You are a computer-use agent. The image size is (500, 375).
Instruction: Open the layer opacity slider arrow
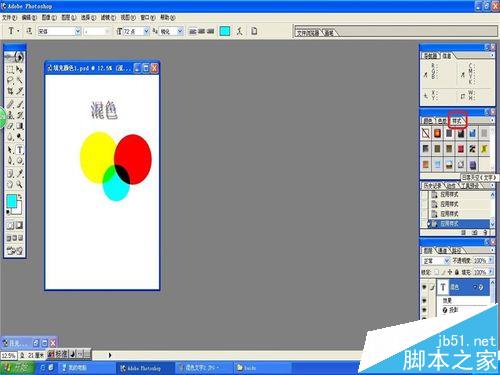[491, 260]
